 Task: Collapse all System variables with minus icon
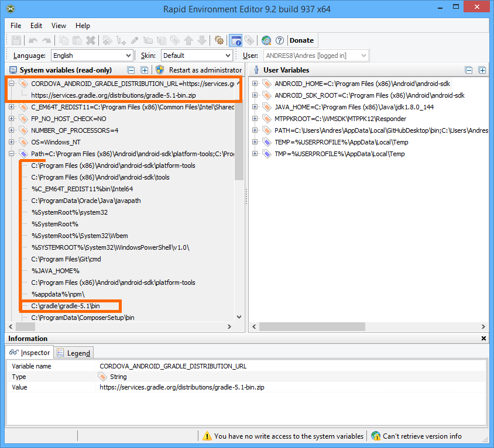click(x=131, y=70)
